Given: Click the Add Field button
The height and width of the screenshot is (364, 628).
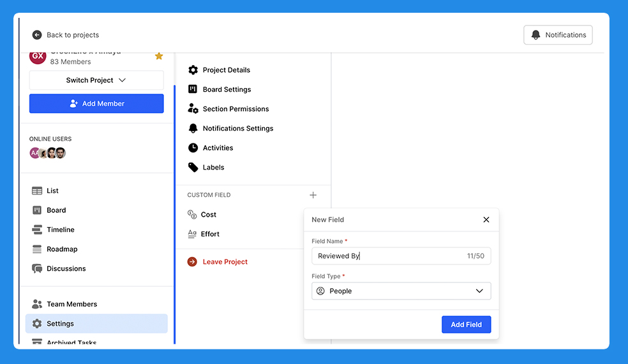Looking at the screenshot, I should 466,324.
